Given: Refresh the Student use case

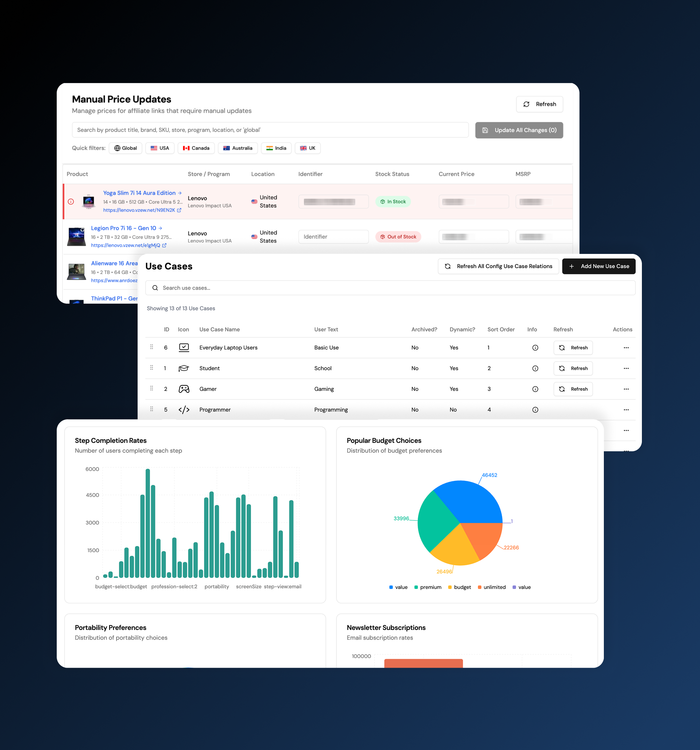Looking at the screenshot, I should [x=573, y=368].
